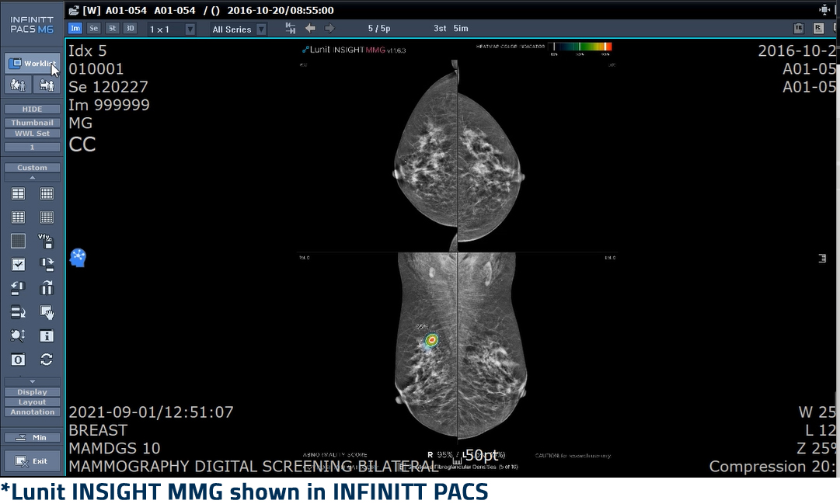Click the 'MAMDGS 10' overlay text
This screenshot has width=840, height=504.
coord(115,448)
